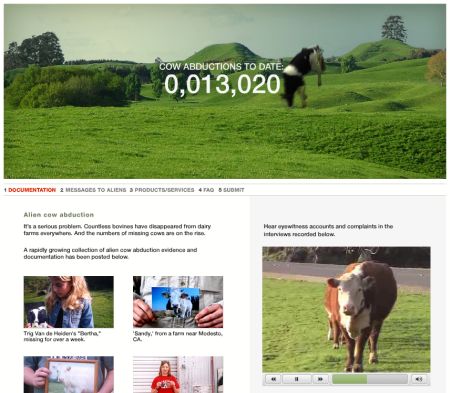Click the Hereford cow interview video
The image size is (450, 393).
(x=346, y=310)
